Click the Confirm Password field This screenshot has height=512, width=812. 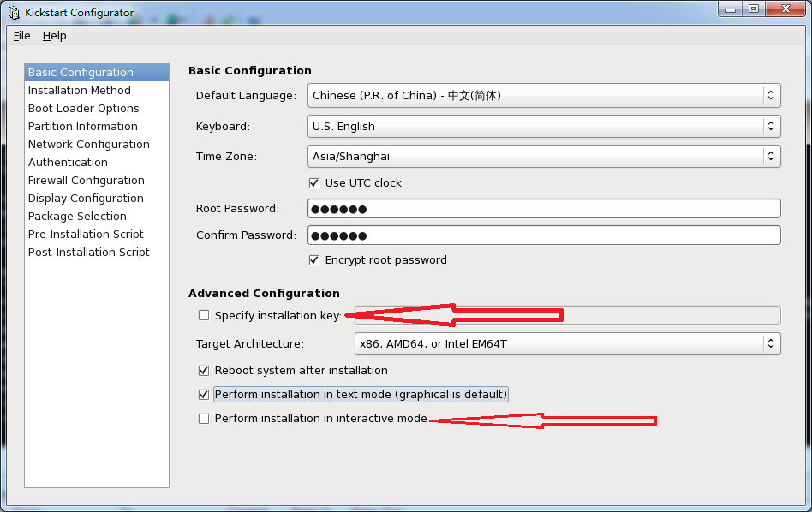pyautogui.click(x=543, y=235)
